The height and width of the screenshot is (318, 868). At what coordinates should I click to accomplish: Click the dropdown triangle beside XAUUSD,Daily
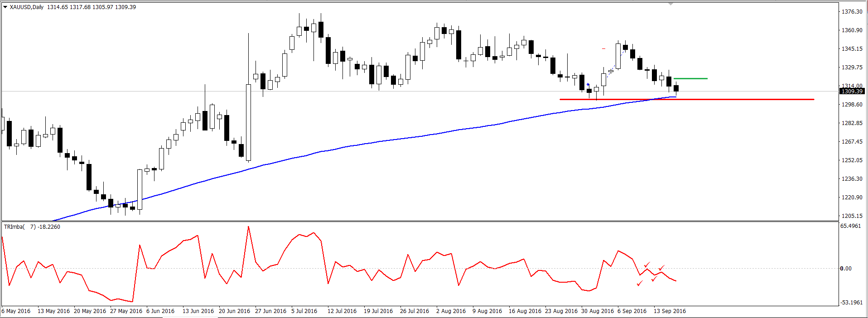click(x=5, y=7)
